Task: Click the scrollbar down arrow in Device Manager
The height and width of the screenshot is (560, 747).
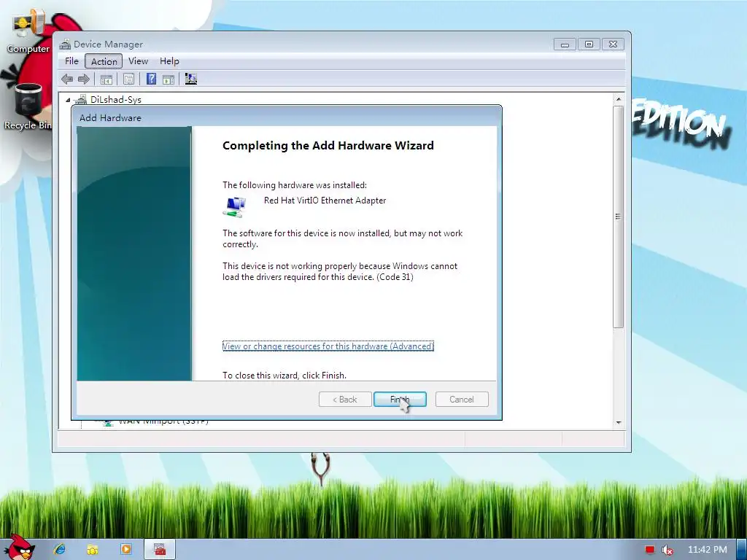Action: tap(619, 422)
